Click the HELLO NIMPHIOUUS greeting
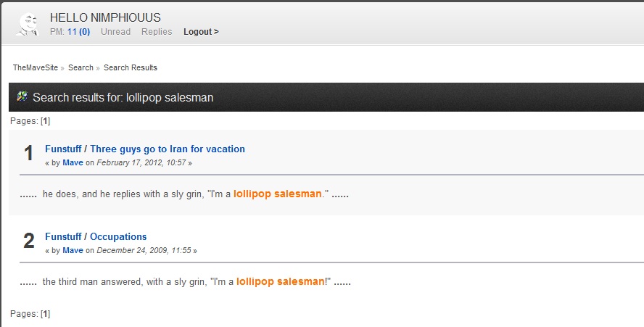644x327 pixels. pyautogui.click(x=105, y=17)
